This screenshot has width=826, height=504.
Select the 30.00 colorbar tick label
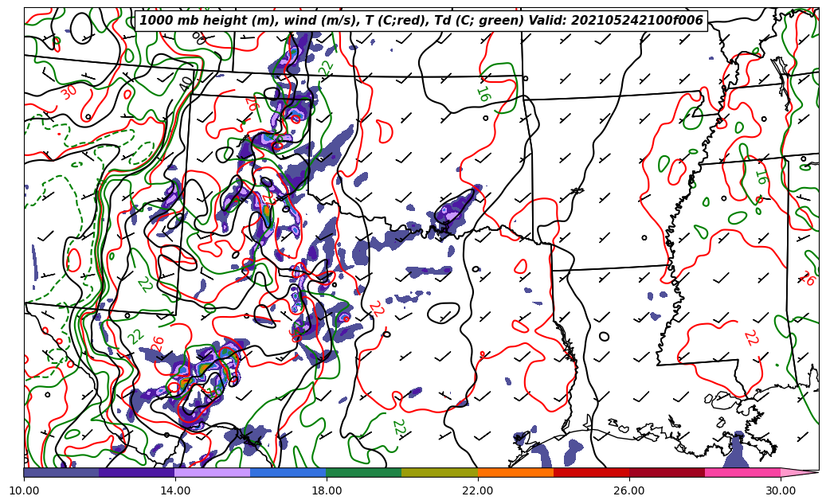pyautogui.click(x=781, y=490)
